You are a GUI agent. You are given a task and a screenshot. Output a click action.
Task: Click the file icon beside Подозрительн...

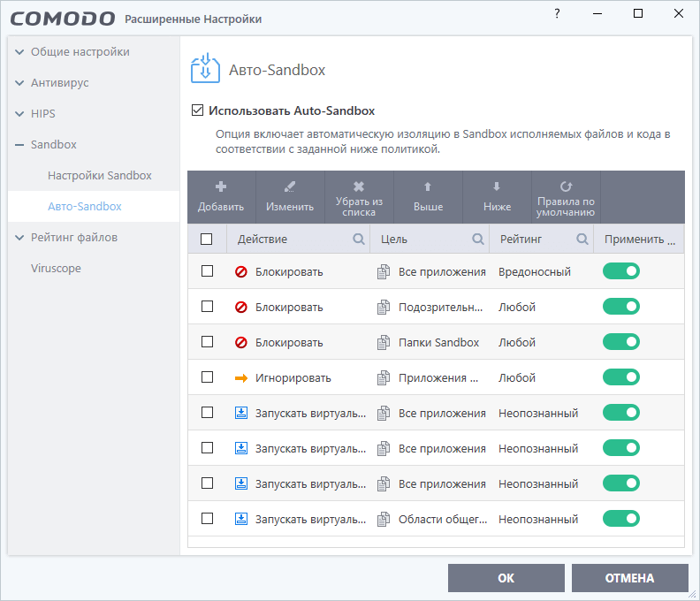click(383, 307)
